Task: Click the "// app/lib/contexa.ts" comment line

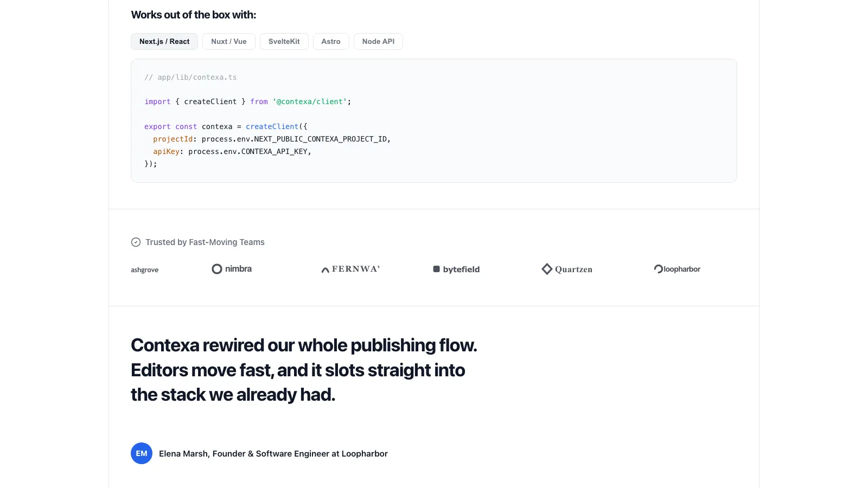Action: [x=190, y=78]
